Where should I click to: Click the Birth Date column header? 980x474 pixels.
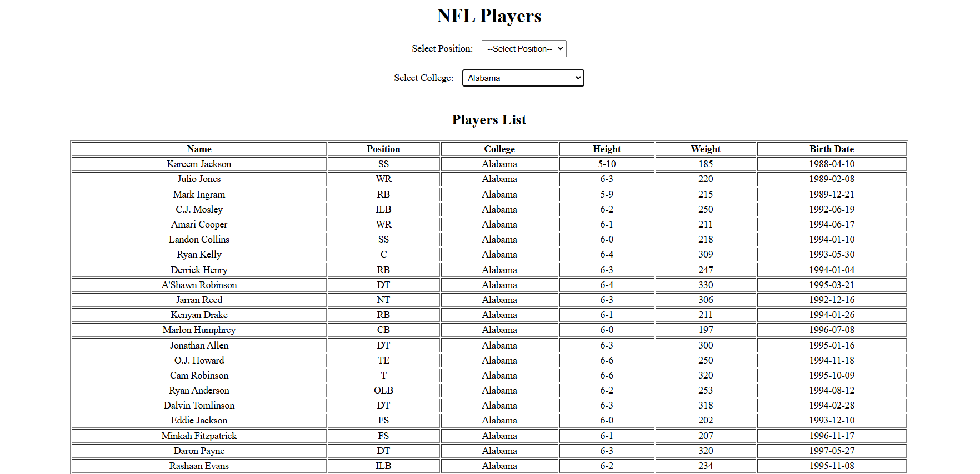[x=832, y=149]
